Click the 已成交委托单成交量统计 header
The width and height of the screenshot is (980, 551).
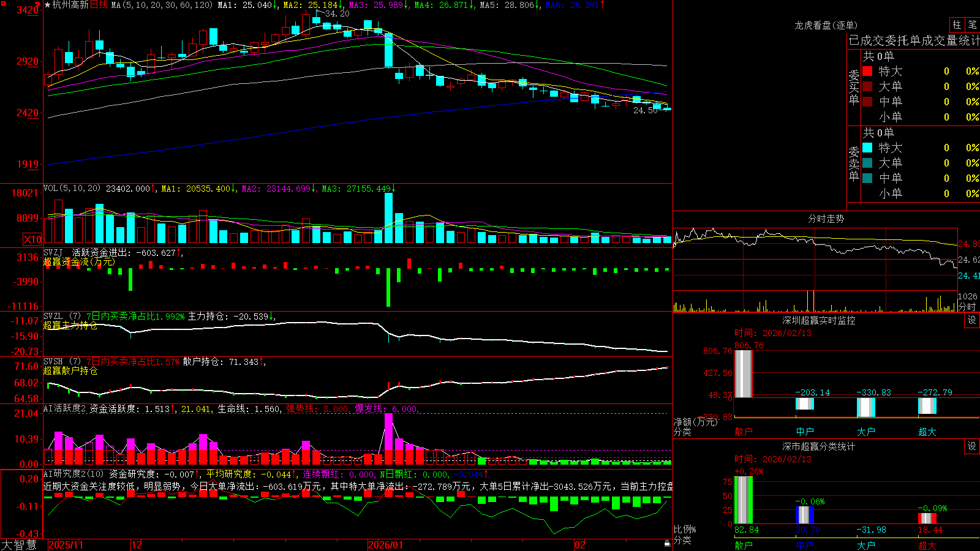click(914, 40)
